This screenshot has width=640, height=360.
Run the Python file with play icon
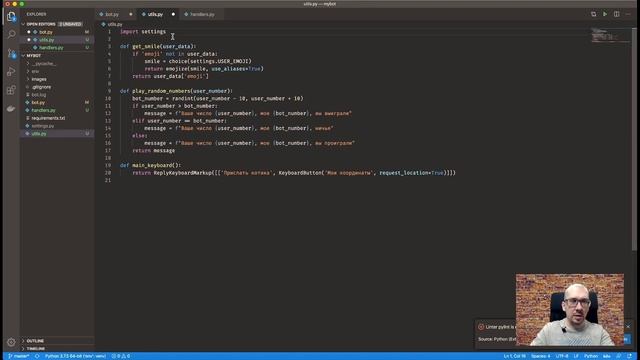click(x=605, y=14)
